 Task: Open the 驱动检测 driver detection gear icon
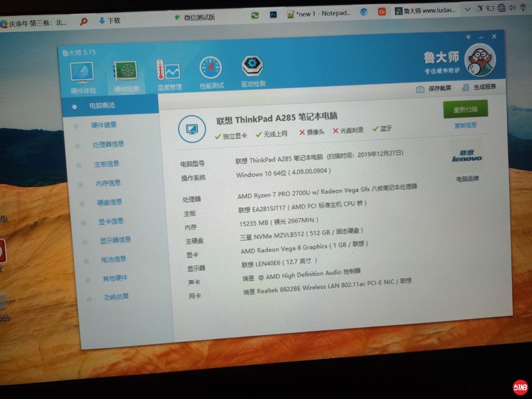pyautogui.click(x=252, y=66)
